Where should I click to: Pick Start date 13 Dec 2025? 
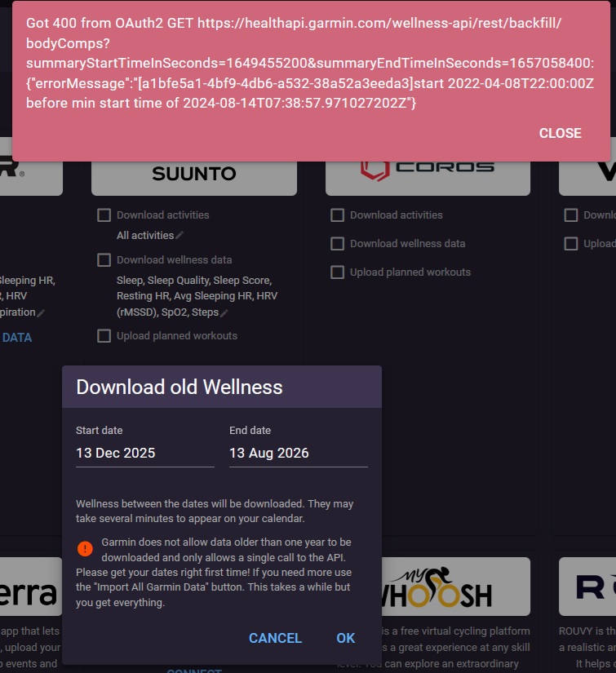[x=145, y=454]
